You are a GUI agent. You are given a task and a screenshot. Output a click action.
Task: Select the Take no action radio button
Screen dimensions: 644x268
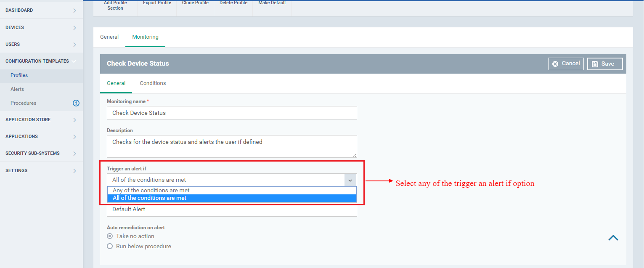110,236
